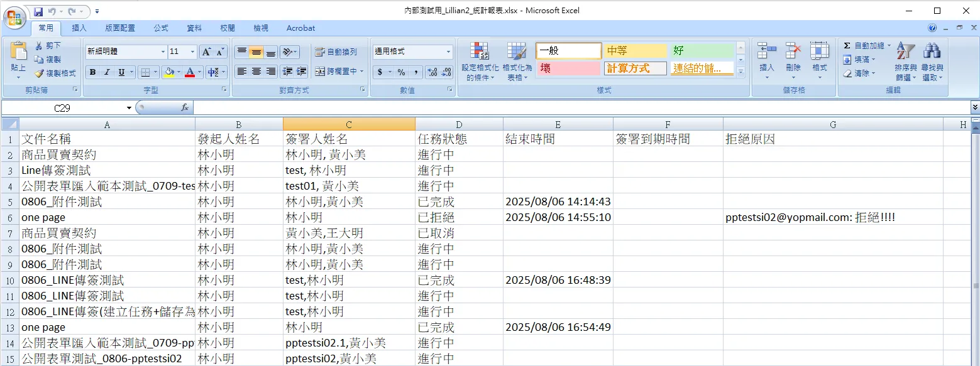Open the 公式 (Formulas) ribbon tab

(161, 28)
